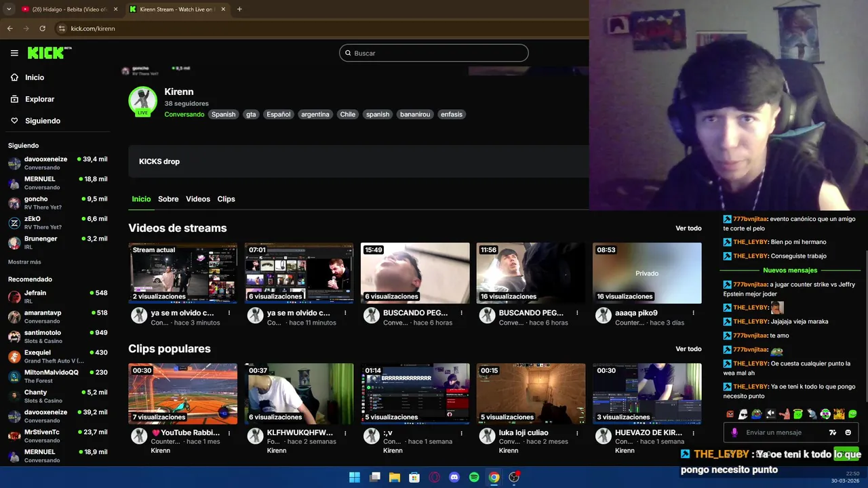Switch to the Hidalgo - Bebita YouTube tab
This screenshot has width=868, height=488.
tap(68, 9)
